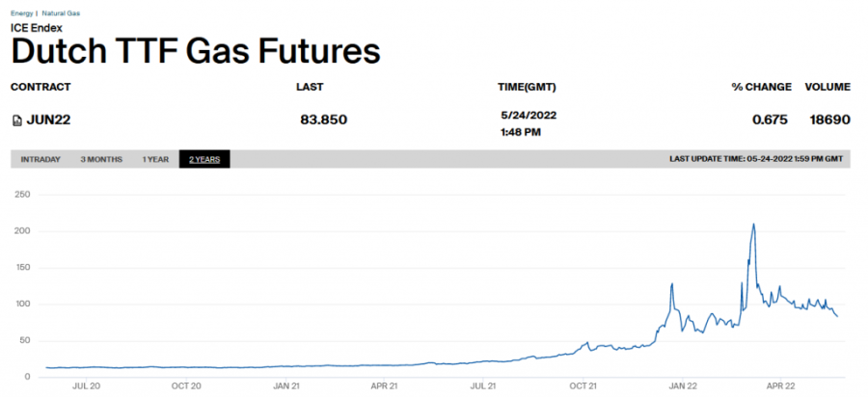Click the TIME(GMT) column header

pyautogui.click(x=528, y=87)
